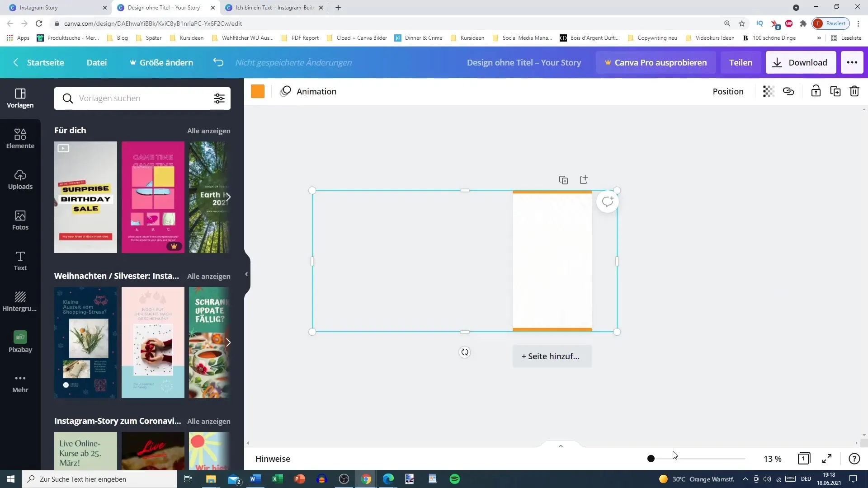Open Spotify from the taskbar
868x488 pixels.
[455, 479]
